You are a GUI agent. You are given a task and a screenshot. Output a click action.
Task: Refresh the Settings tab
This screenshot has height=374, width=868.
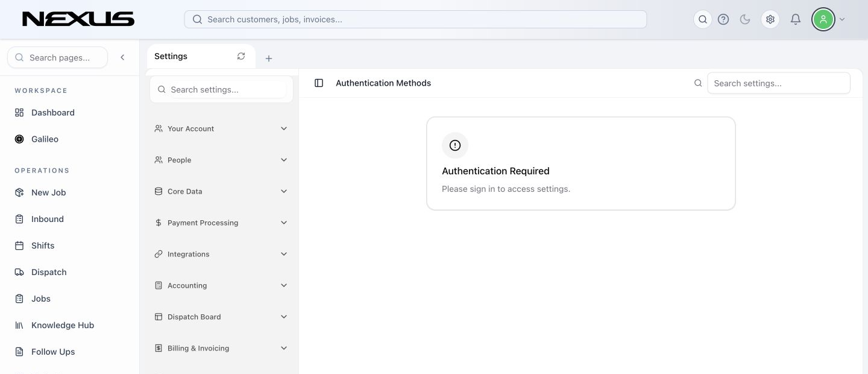pos(241,56)
